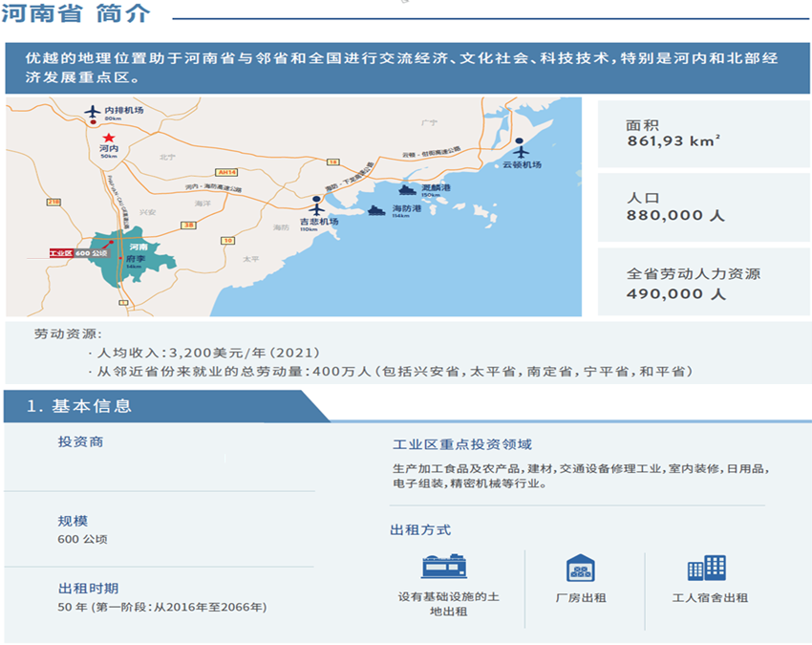Click the 河南省 简介 page title
The image size is (812, 645).
[75, 16]
